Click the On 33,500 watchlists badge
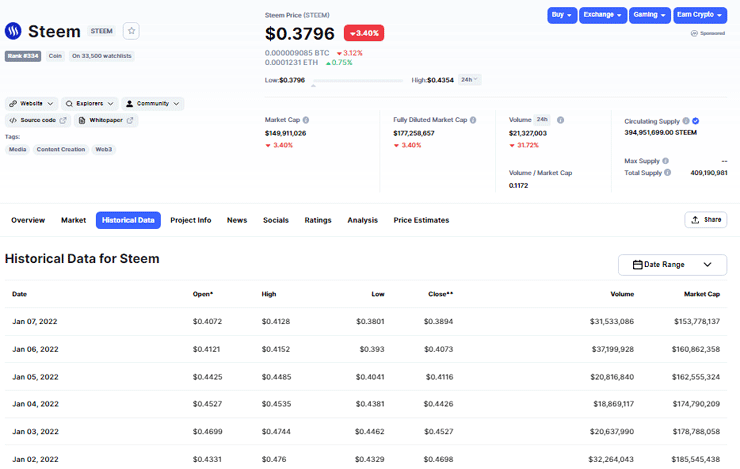 pos(101,56)
